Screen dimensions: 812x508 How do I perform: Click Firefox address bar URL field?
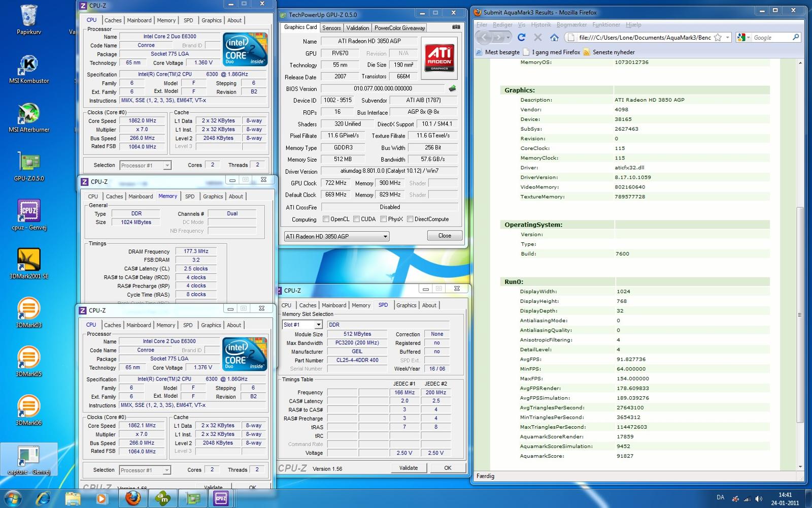(645, 37)
